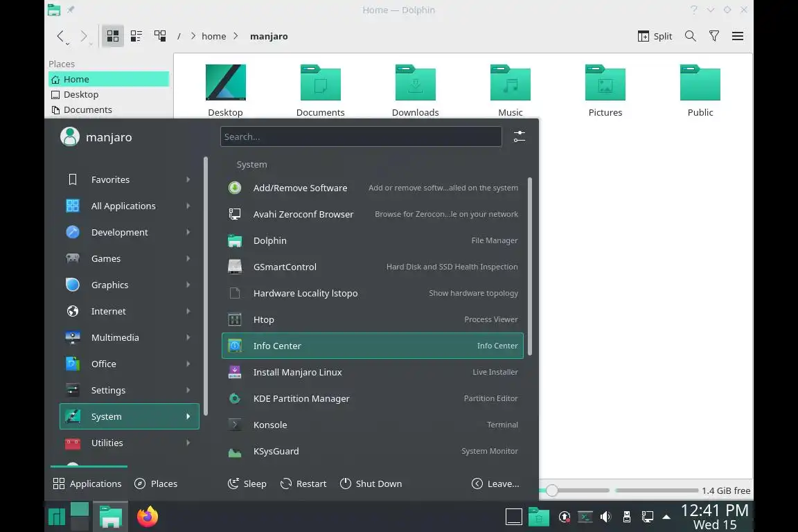Switch Dolphin to details tree view
The height and width of the screenshot is (532, 798).
160,36
